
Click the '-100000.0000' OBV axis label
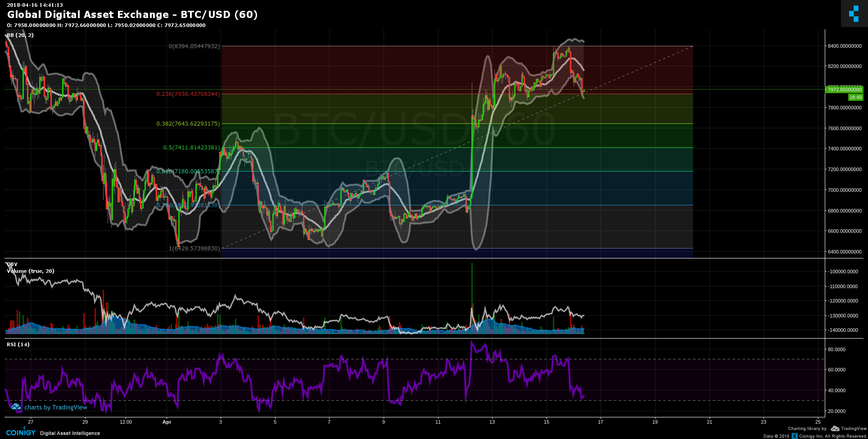pos(842,272)
